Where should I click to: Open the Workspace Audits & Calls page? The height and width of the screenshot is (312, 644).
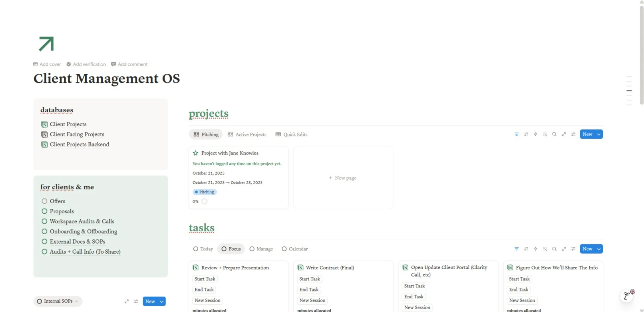(82, 222)
